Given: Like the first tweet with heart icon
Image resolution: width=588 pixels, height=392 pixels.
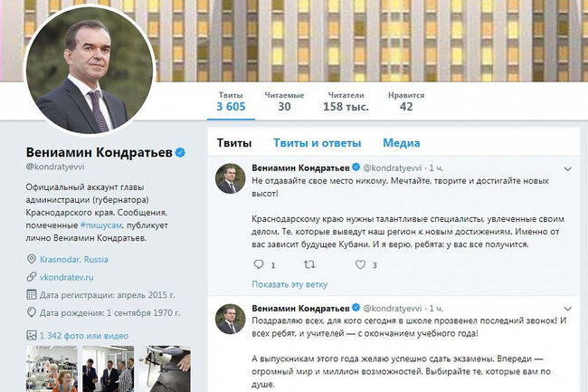Looking at the screenshot, I should (x=360, y=264).
